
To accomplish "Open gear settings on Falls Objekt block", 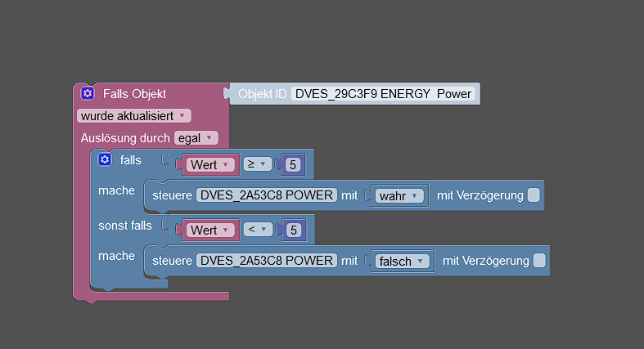I will point(88,93).
